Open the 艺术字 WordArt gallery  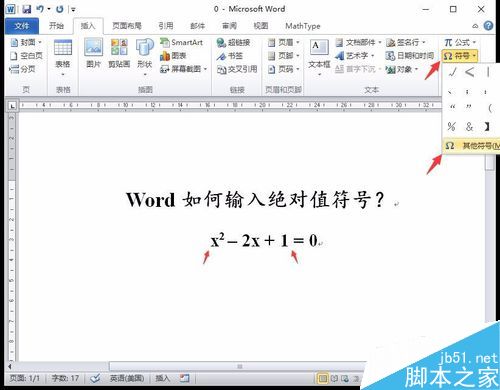click(354, 56)
